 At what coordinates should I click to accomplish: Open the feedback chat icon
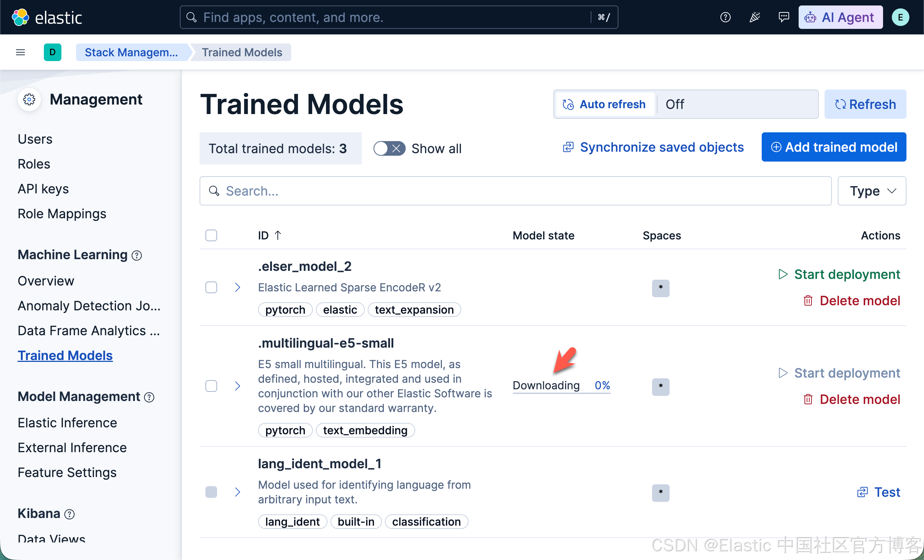point(783,17)
